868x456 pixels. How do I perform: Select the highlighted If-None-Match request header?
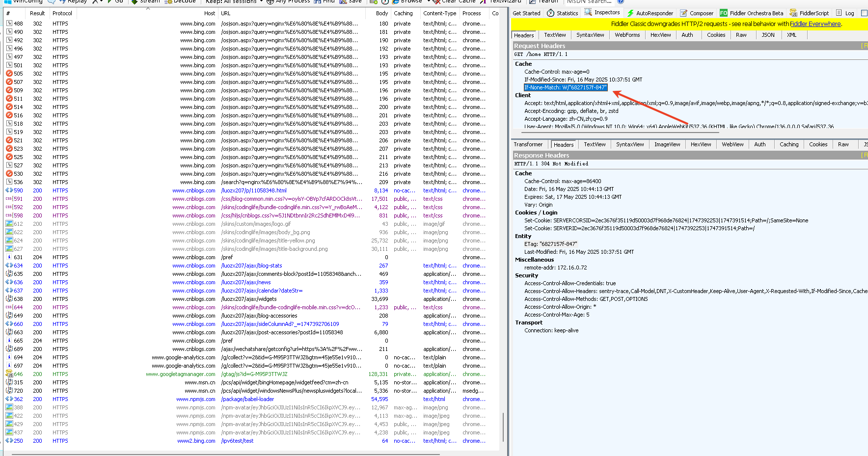pos(565,87)
